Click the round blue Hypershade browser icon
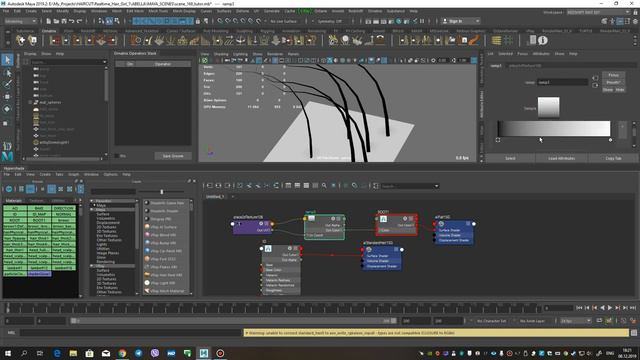The image size is (640, 360). (9, 189)
